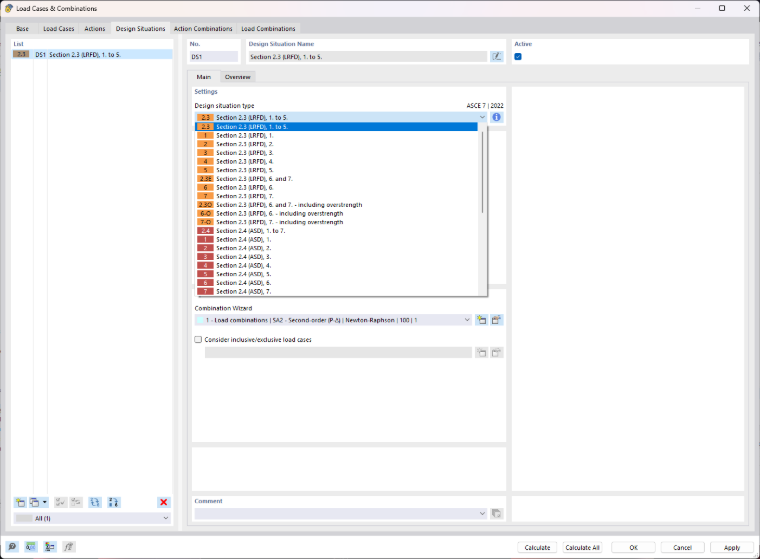Collapse the Design situation type dropdown
The image size is (760, 559).
[x=482, y=117]
